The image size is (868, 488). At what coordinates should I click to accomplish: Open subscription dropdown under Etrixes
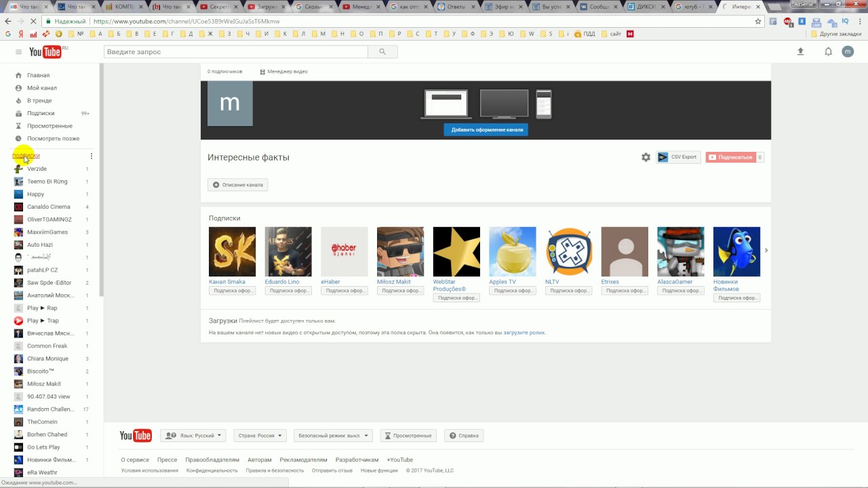click(x=625, y=291)
